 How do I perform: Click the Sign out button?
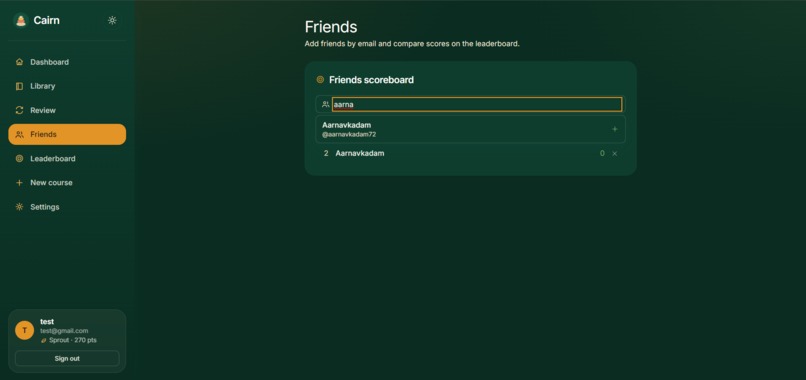click(67, 358)
